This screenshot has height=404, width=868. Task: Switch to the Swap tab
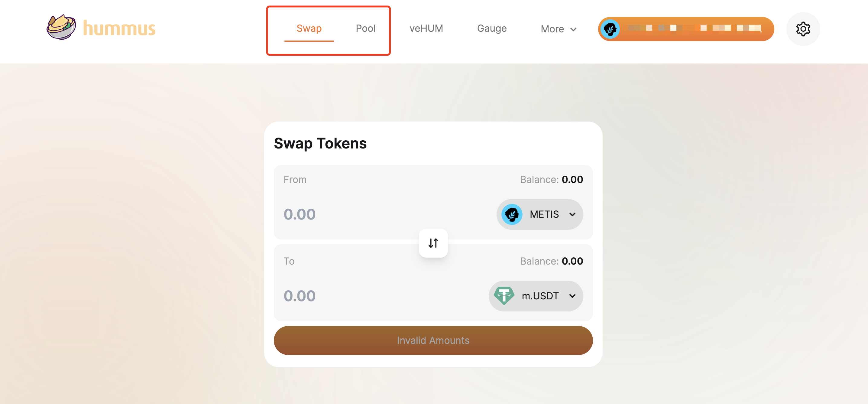click(309, 28)
